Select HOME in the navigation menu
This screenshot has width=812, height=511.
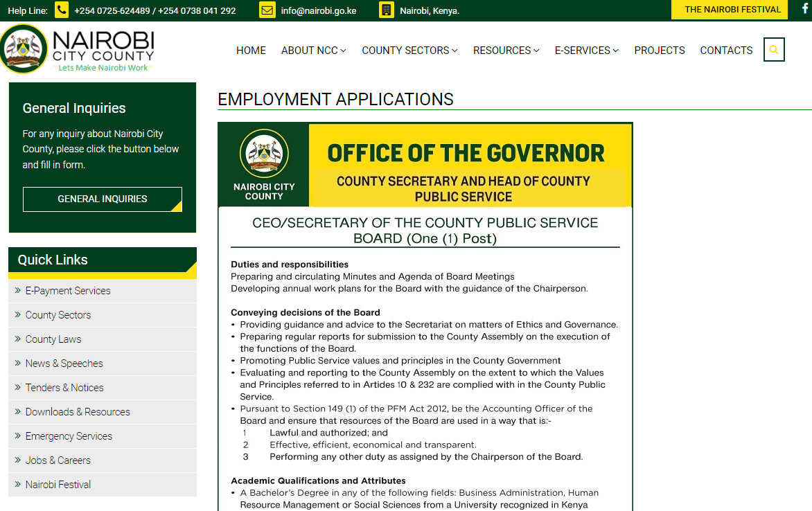pos(251,50)
